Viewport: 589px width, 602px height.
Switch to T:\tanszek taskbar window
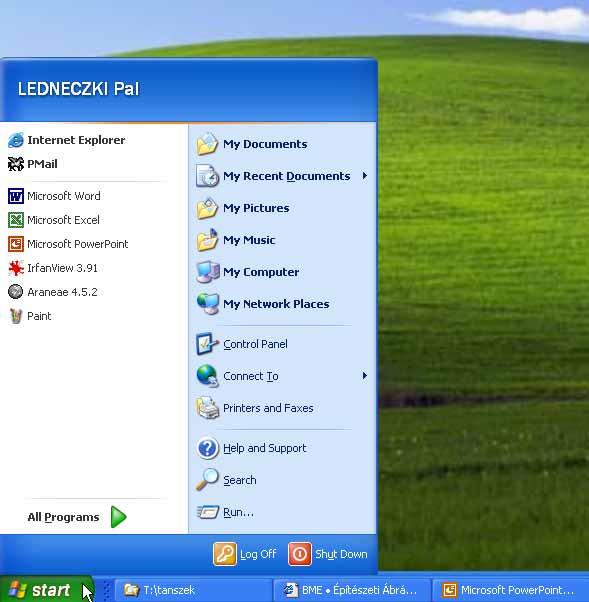tap(194, 590)
